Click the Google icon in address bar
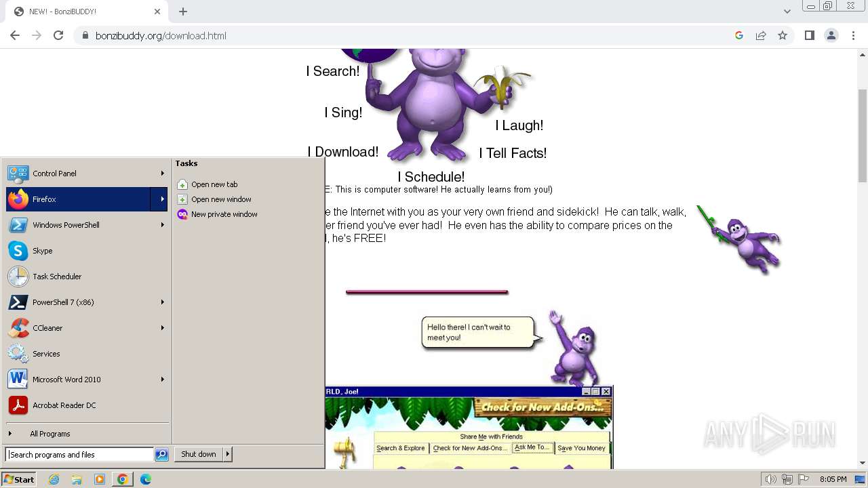The image size is (868, 488). [739, 35]
